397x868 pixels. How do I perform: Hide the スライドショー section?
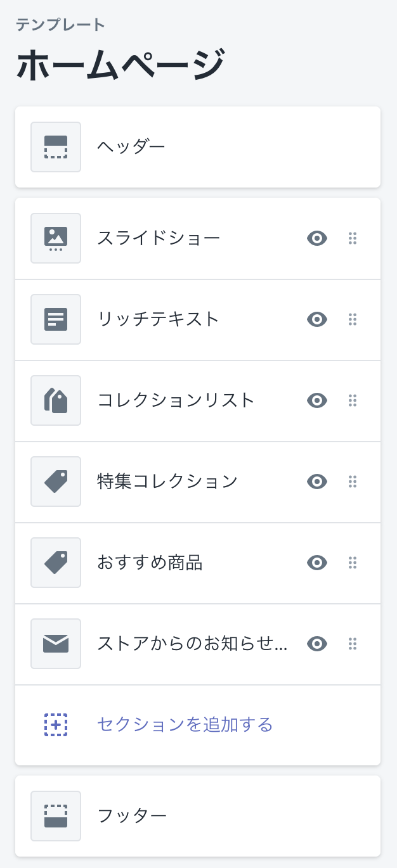point(317,238)
